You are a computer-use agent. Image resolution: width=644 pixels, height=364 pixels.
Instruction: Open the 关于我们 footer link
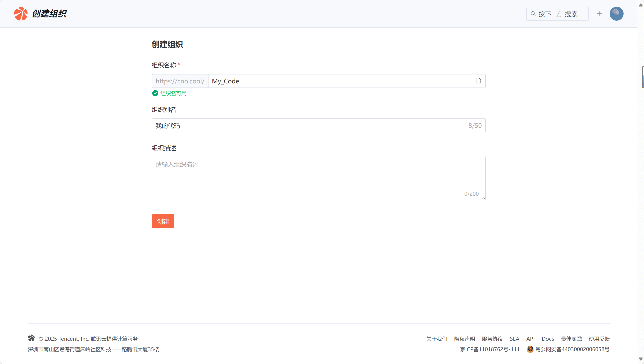(x=437, y=339)
